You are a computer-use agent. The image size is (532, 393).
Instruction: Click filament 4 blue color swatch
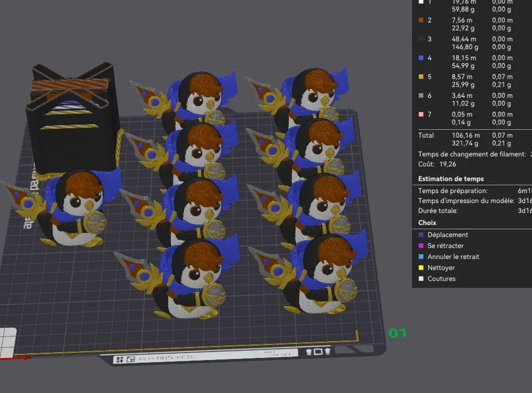click(420, 57)
